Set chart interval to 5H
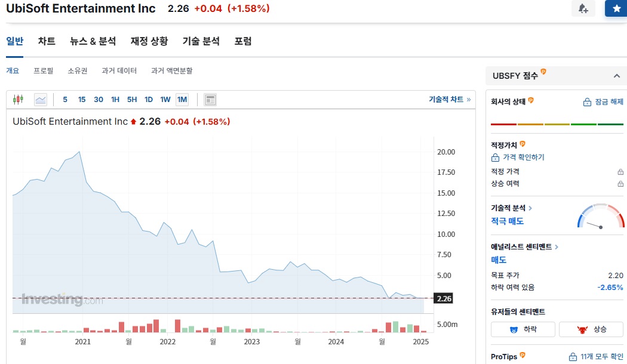The image size is (627, 364). (132, 100)
